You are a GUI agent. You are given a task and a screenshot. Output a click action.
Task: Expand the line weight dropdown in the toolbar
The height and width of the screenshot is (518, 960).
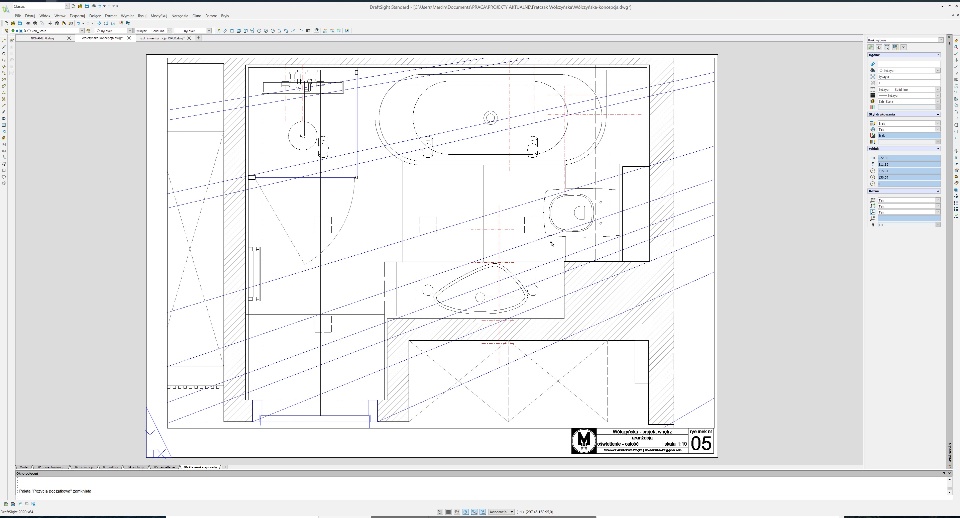[209, 31]
